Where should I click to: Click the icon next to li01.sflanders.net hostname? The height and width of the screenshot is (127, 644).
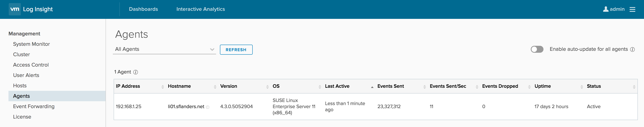coord(207,107)
